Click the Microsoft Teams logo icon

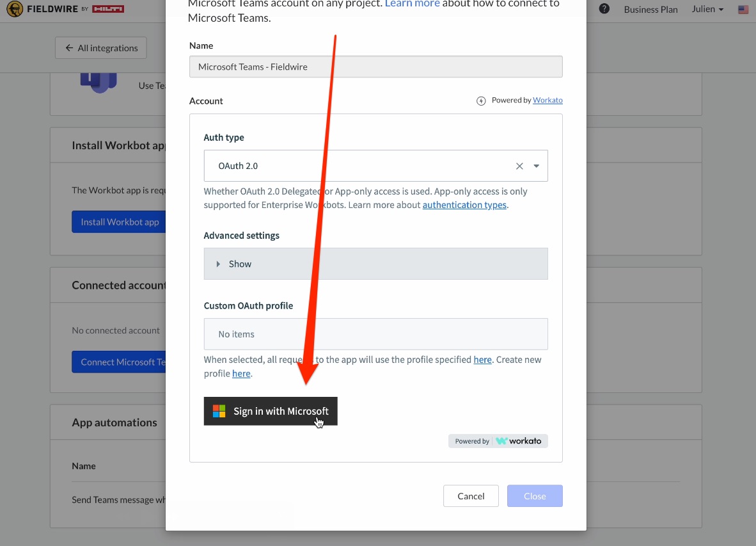99,83
